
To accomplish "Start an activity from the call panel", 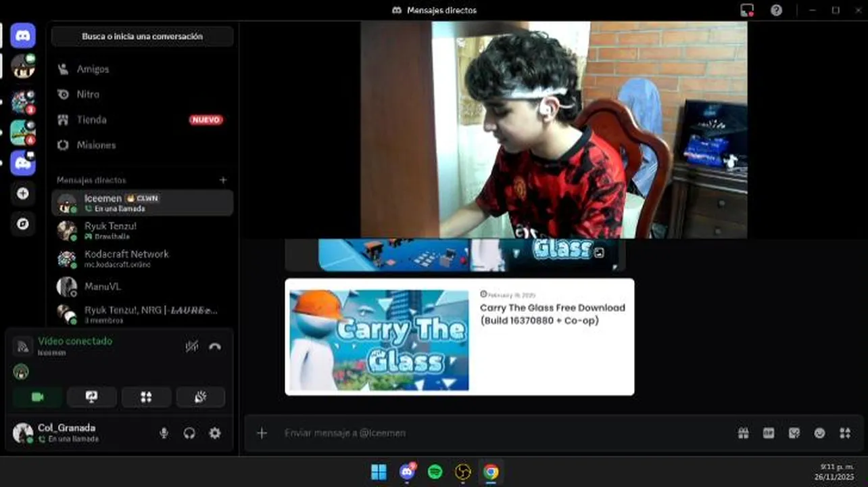I will click(x=146, y=397).
